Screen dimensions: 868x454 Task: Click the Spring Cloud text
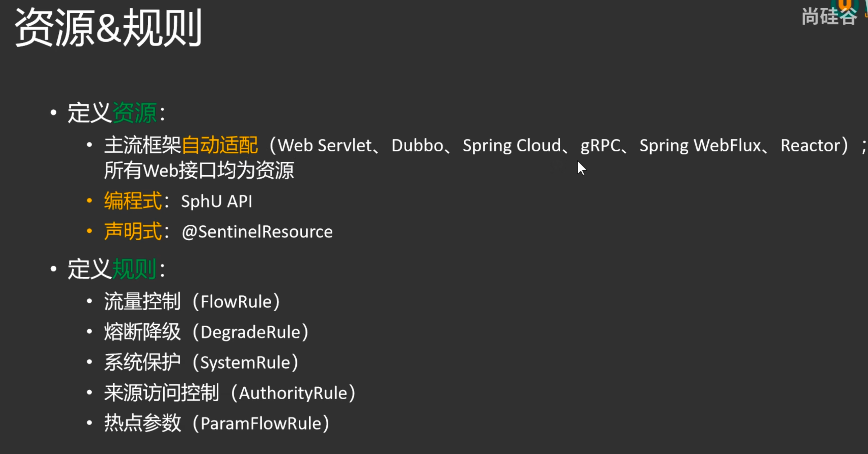coord(511,146)
